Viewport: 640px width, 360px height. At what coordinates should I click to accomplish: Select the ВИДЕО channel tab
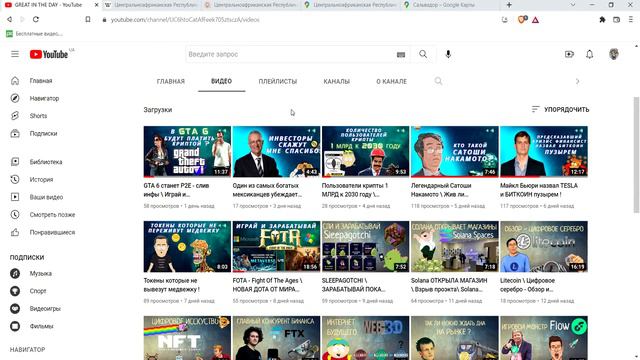click(x=222, y=81)
